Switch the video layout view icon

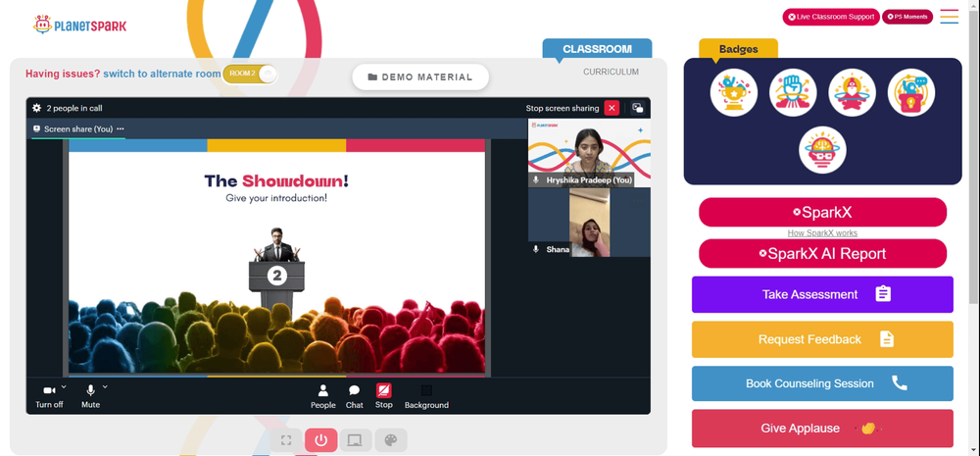click(638, 108)
